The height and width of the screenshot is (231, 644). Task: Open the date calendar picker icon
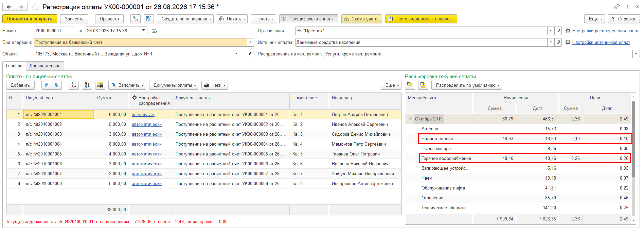[144, 31]
